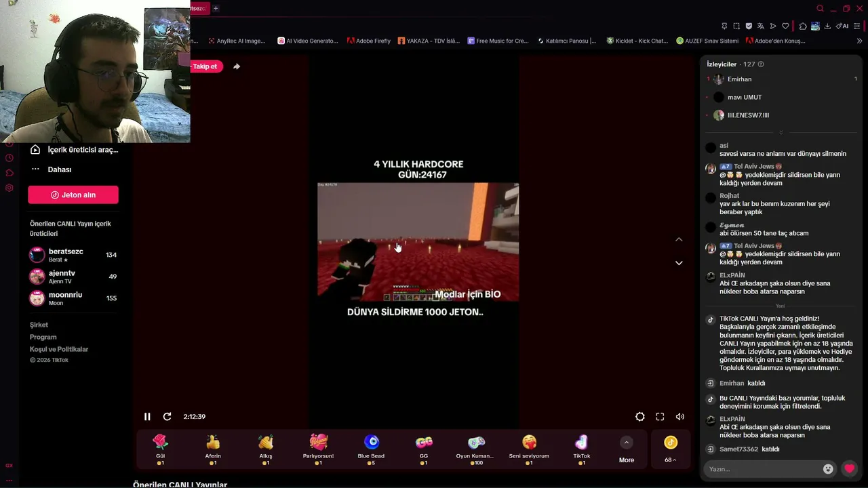Open chat user Rojhat's profile
Image resolution: width=868 pixels, height=488 pixels.
[x=730, y=196]
